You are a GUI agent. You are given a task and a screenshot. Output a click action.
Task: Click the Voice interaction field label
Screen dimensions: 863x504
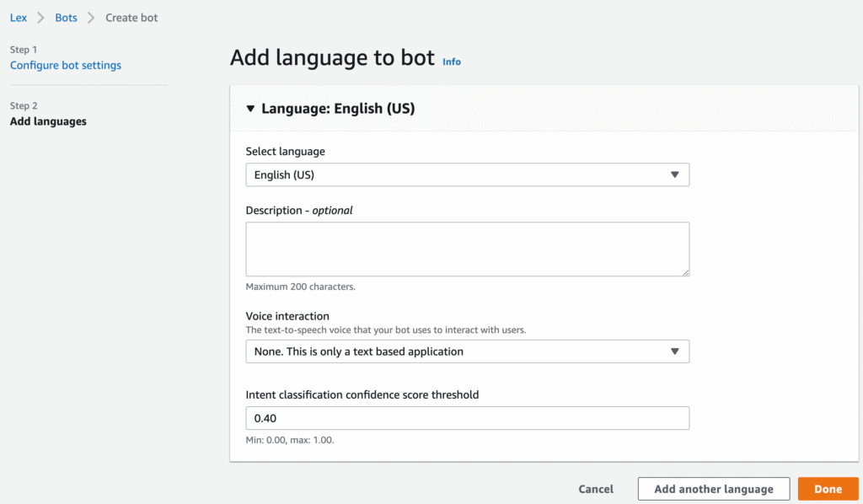click(x=287, y=316)
